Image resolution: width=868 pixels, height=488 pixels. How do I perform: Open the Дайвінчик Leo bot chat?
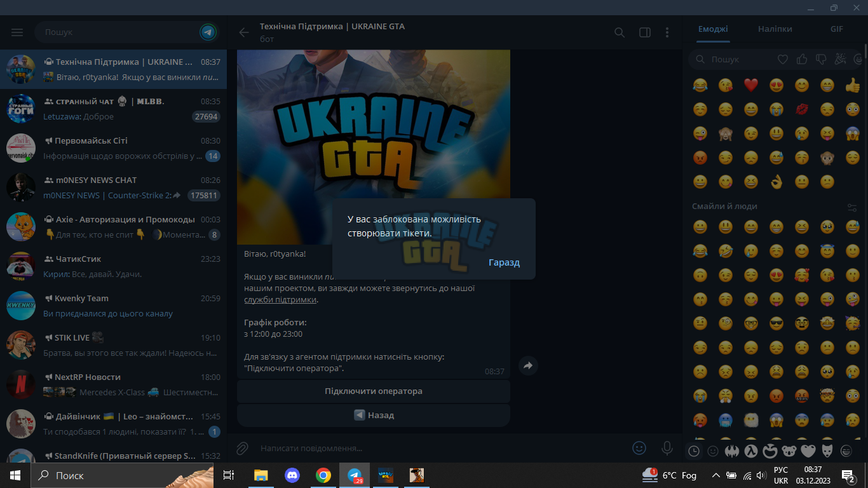113,424
